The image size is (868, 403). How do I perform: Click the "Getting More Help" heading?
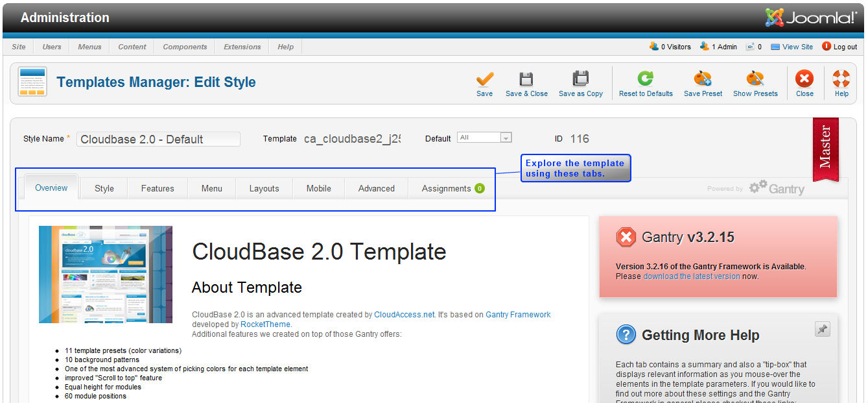pyautogui.click(x=701, y=336)
